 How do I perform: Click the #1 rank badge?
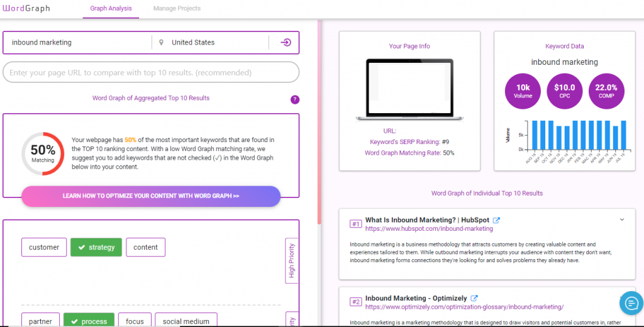(356, 224)
